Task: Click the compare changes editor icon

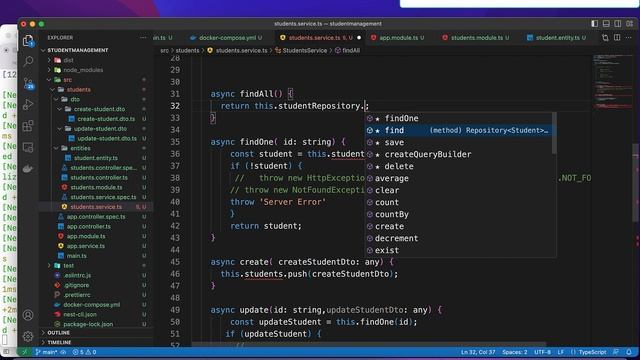Action: pyautogui.click(x=605, y=38)
